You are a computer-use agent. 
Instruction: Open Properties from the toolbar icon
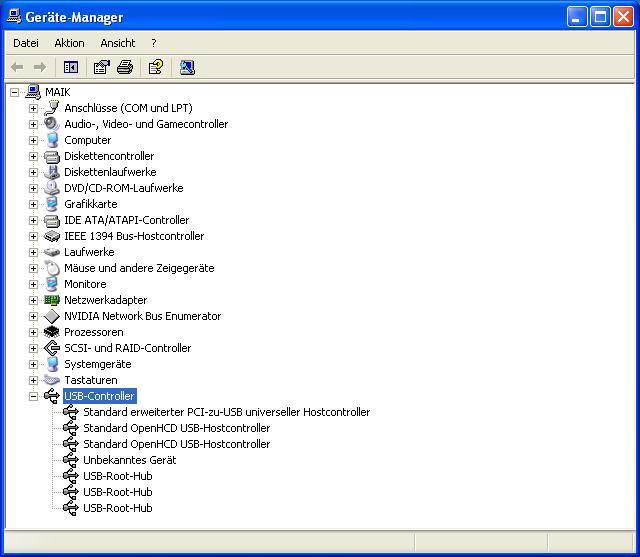point(102,67)
